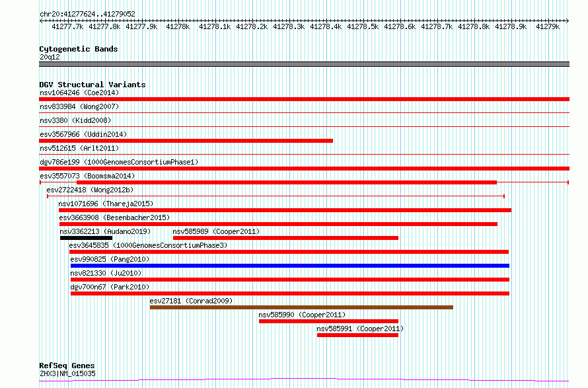588x388 pixels.
Task: Click ruler position 41278.8k
Action: click(474, 26)
